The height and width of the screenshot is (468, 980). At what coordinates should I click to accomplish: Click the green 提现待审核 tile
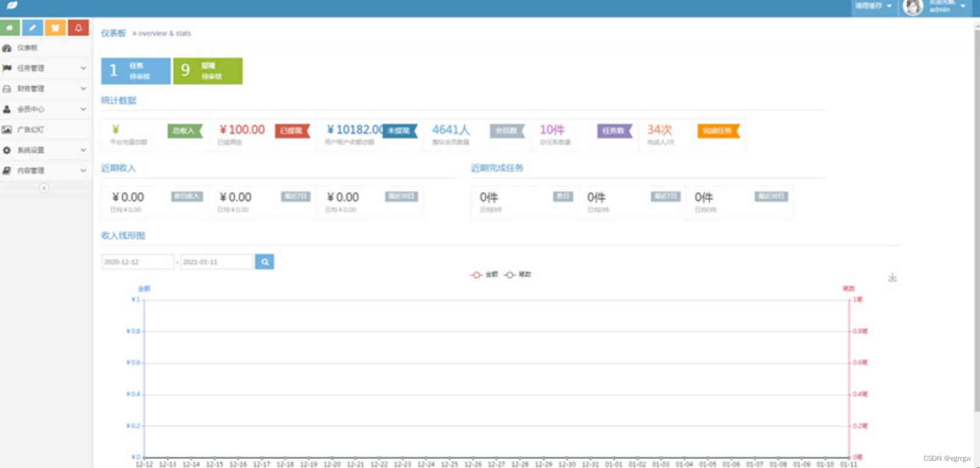(x=208, y=71)
